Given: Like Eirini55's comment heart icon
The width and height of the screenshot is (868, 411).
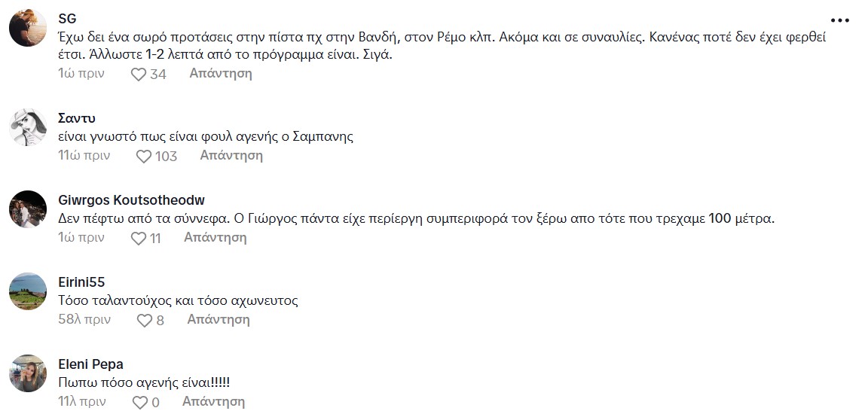Looking at the screenshot, I should [144, 321].
